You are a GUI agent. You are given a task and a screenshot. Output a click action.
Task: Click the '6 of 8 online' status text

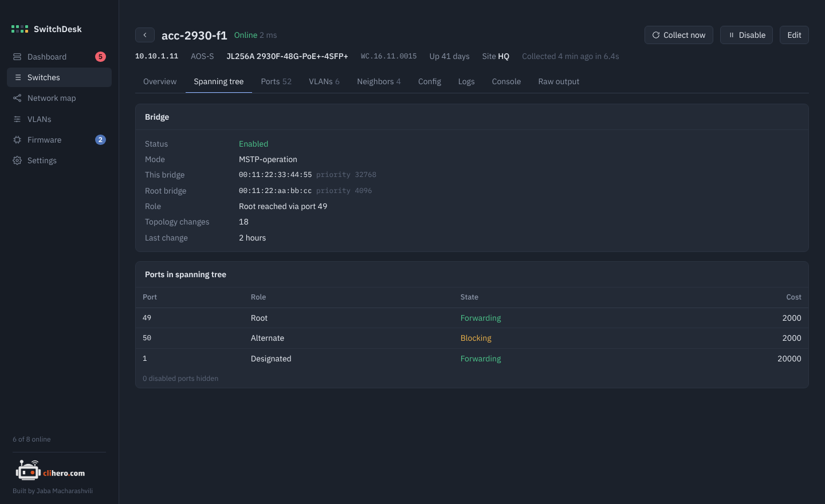[x=32, y=439]
